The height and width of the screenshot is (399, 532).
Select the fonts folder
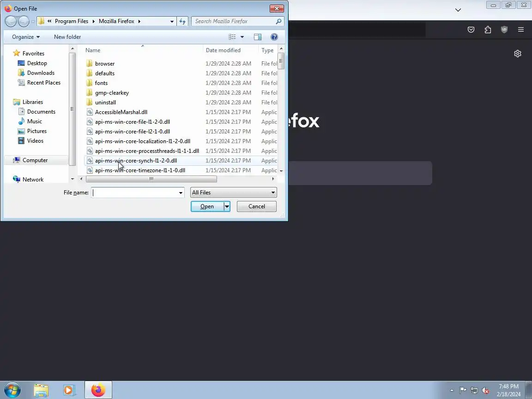pyautogui.click(x=101, y=83)
